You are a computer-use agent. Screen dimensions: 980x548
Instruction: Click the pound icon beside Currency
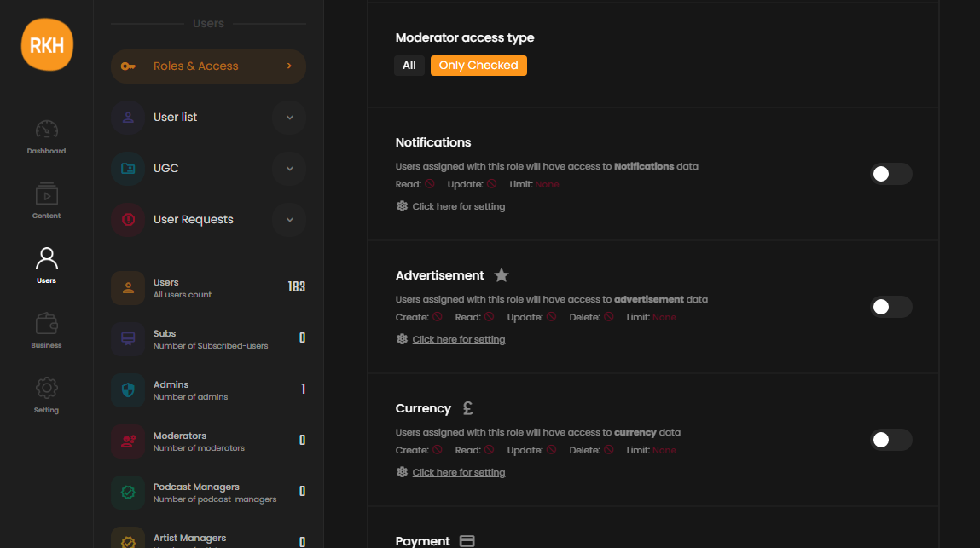(467, 408)
